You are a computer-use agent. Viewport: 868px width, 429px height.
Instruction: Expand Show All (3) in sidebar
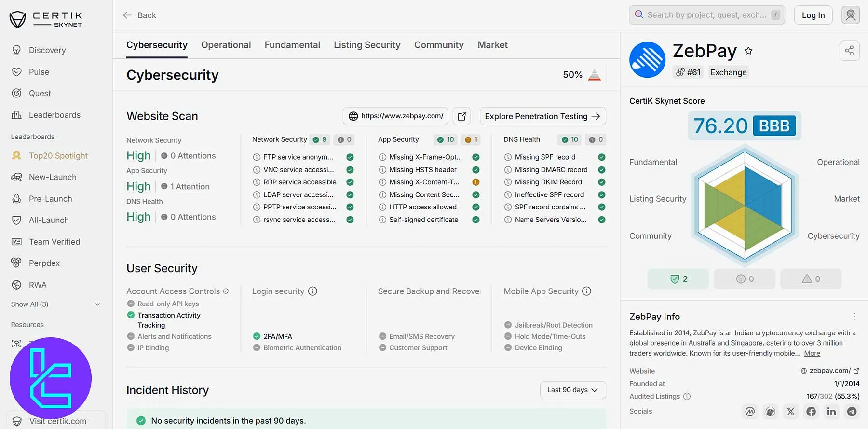[x=55, y=304]
